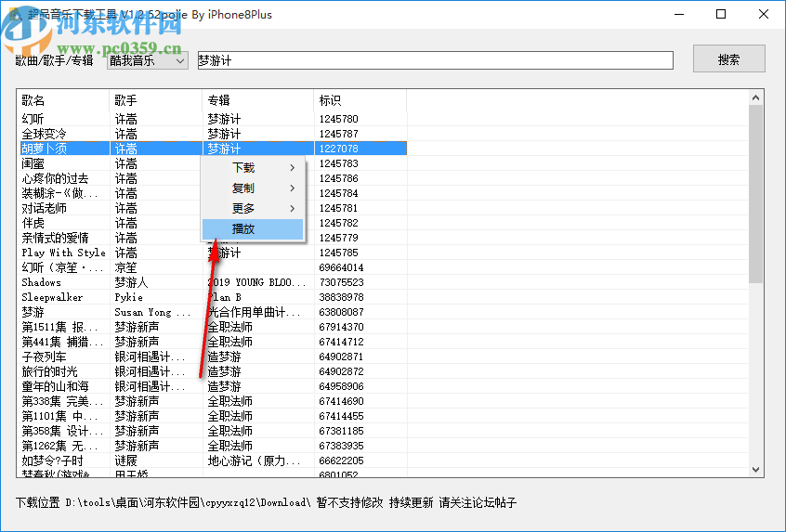Choose 更多 in the context menu
This screenshot has height=532, width=786.
tap(253, 209)
